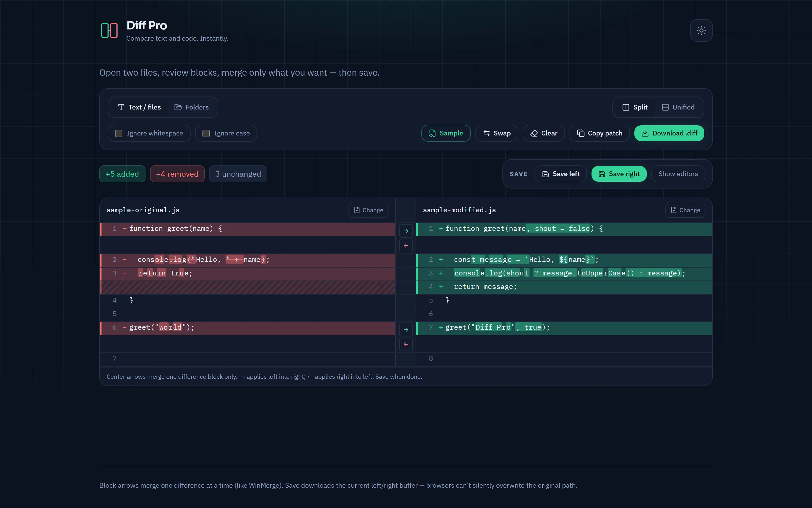This screenshot has height=508, width=812.
Task: Swap left and right sides
Action: coord(497,133)
